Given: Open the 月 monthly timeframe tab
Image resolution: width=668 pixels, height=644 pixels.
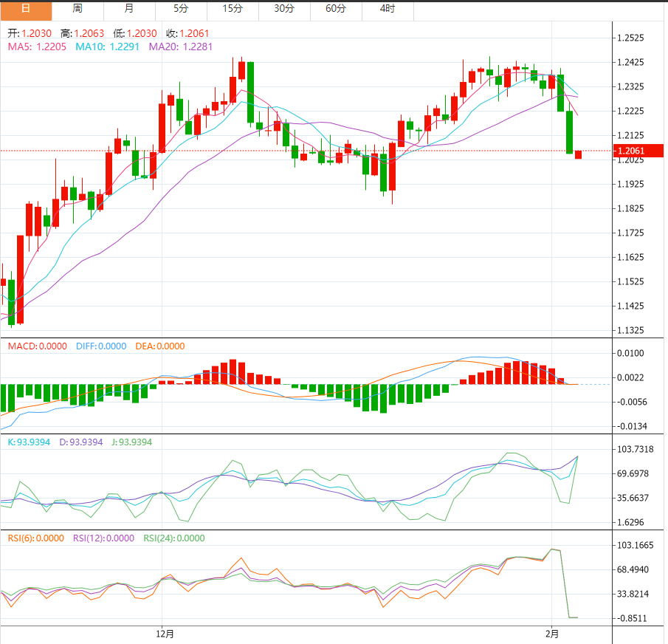Looking at the screenshot, I should click(129, 9).
